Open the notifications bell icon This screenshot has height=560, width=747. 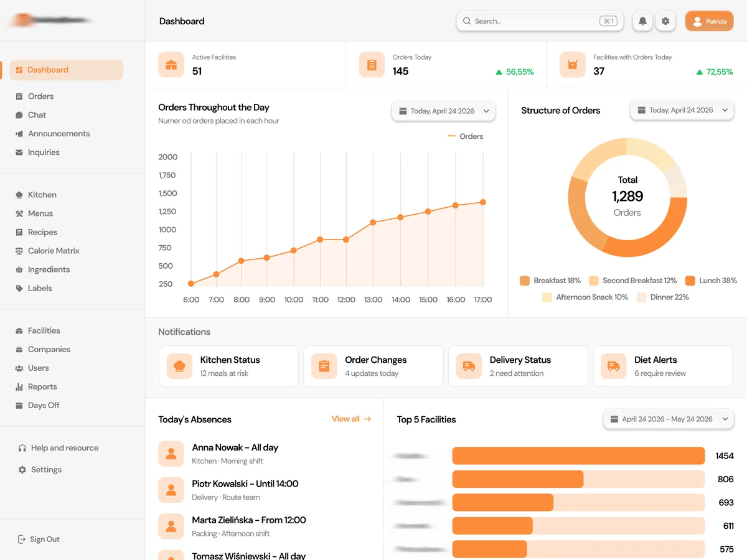[642, 21]
